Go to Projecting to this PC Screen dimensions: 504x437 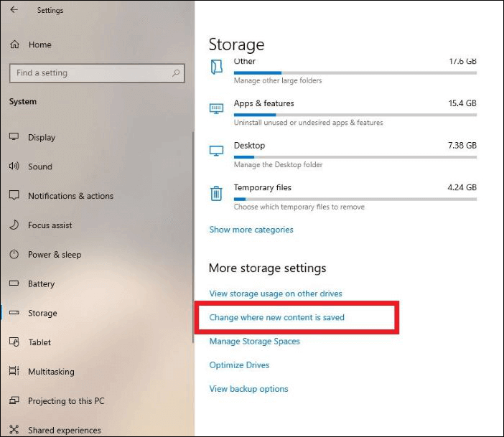point(66,401)
